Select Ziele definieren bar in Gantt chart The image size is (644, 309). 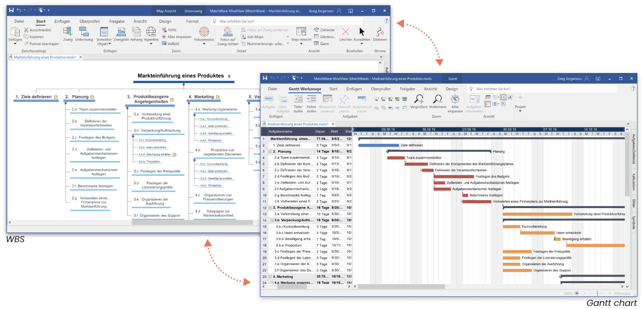(379, 145)
